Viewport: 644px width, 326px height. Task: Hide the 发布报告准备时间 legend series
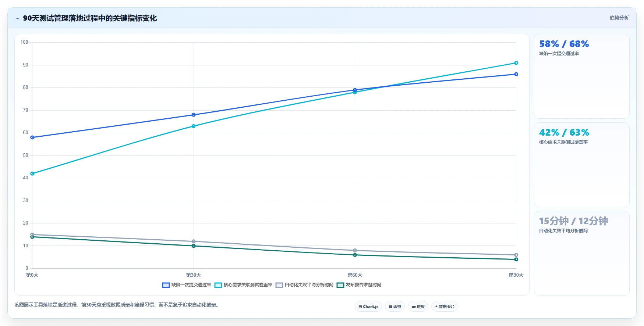click(x=359, y=285)
